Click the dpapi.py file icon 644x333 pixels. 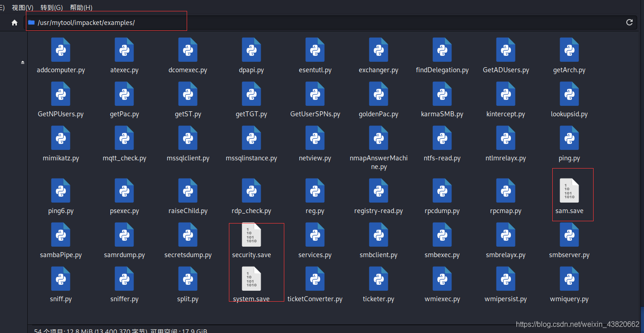pyautogui.click(x=252, y=50)
